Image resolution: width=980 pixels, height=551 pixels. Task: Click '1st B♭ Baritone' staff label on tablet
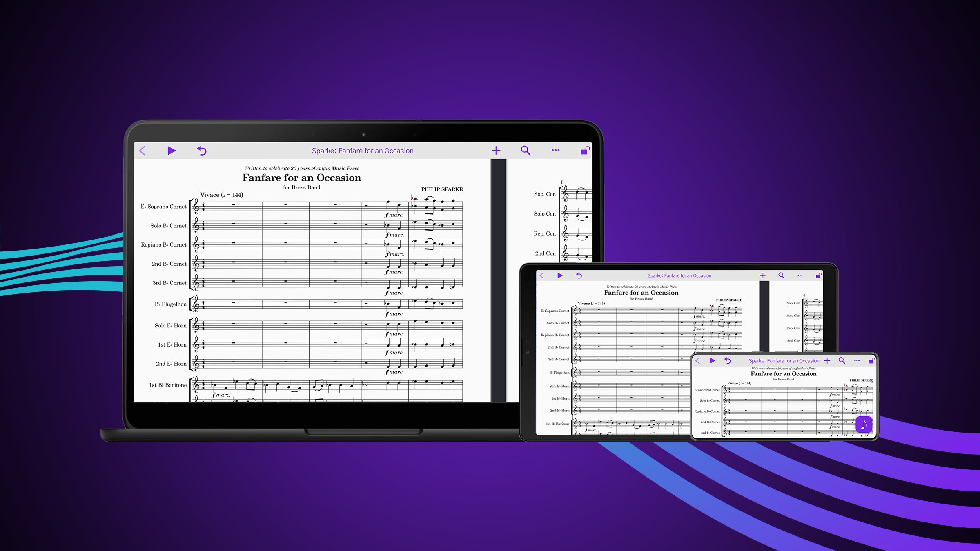[x=557, y=424]
